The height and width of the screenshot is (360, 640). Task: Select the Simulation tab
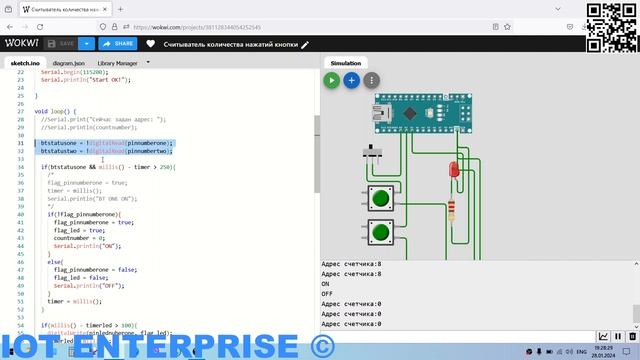pyautogui.click(x=346, y=63)
